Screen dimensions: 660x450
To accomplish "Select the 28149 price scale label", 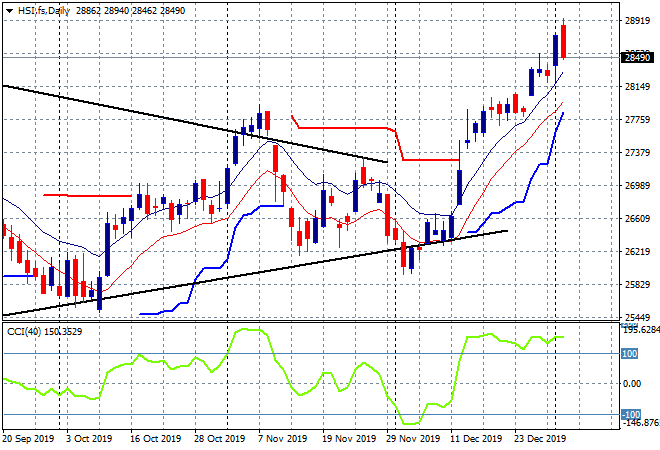I will pyautogui.click(x=637, y=87).
